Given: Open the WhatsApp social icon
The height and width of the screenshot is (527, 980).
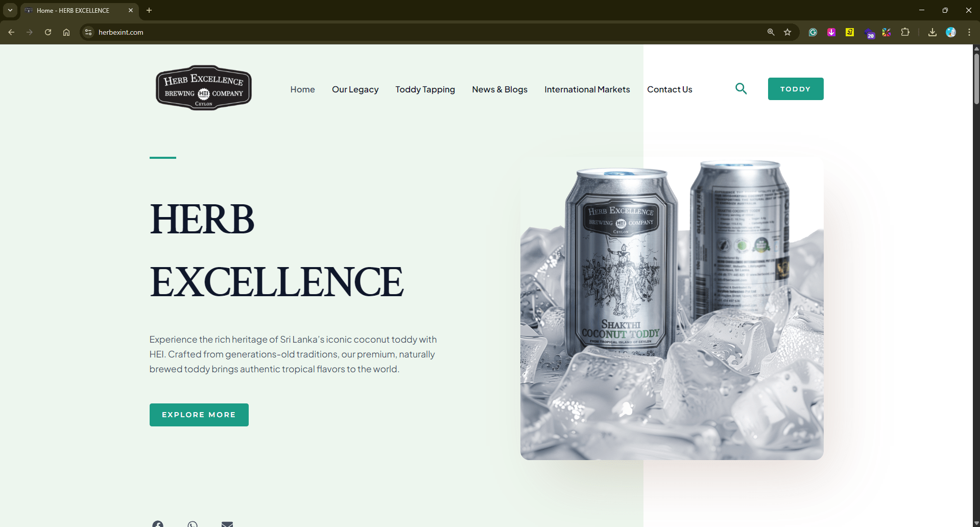Looking at the screenshot, I should 193,524.
